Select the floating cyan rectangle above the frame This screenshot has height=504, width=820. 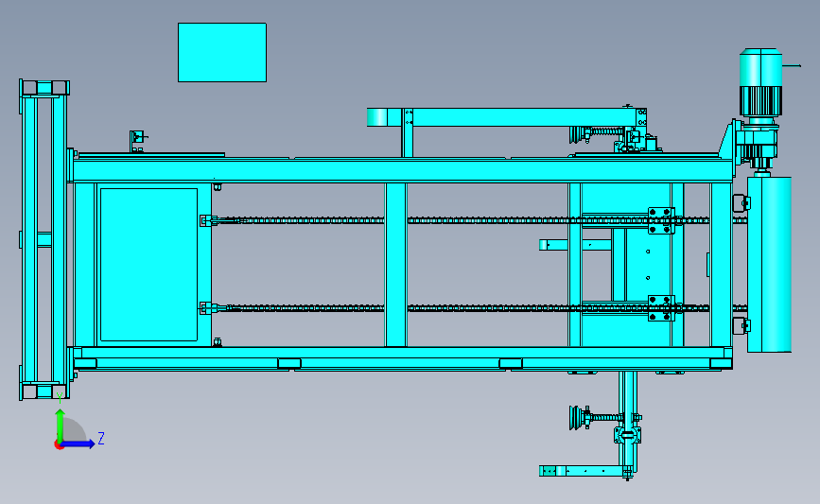point(222,52)
